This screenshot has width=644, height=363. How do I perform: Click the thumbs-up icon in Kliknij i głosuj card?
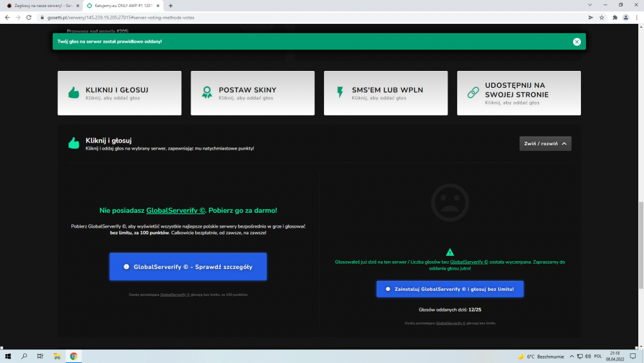[x=74, y=92]
